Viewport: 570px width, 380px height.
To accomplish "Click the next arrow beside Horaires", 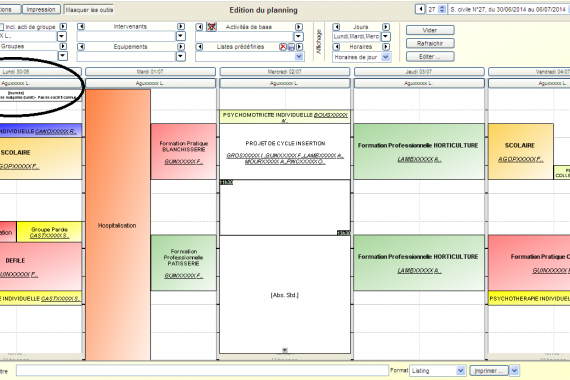I will [x=386, y=47].
